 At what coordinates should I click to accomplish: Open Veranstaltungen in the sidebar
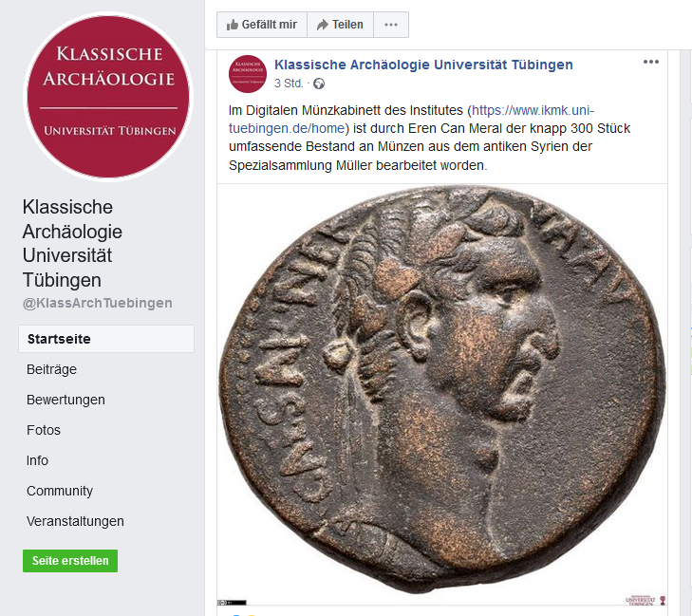[x=75, y=522]
